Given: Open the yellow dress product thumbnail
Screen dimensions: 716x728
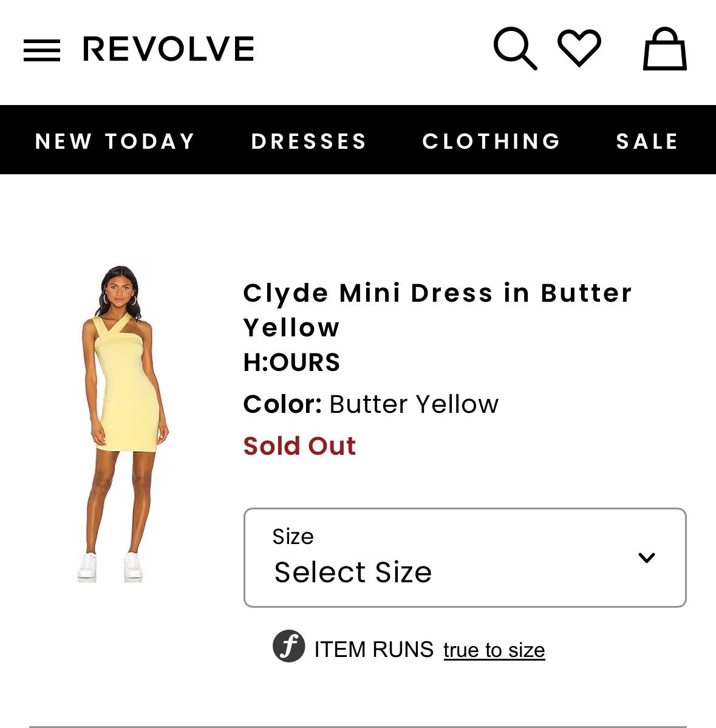Looking at the screenshot, I should point(122,424).
